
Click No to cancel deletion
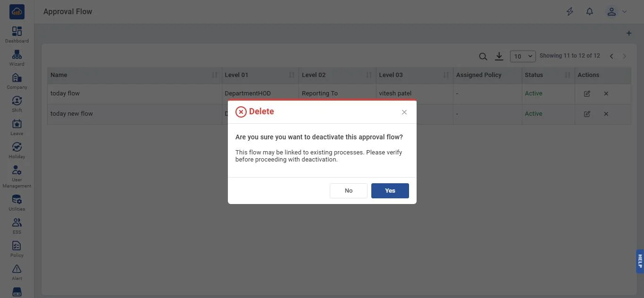348,191
